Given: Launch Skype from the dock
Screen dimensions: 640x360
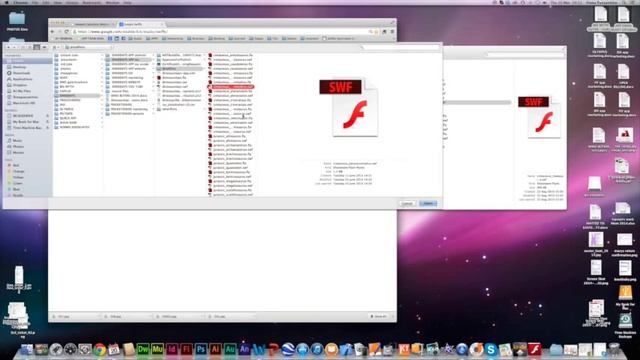Looking at the screenshot, I should click(491, 350).
